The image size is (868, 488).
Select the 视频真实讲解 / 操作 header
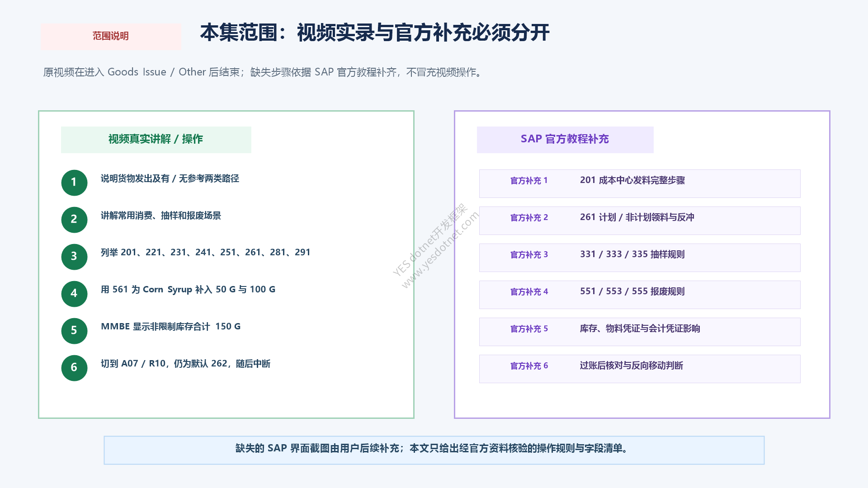point(156,139)
